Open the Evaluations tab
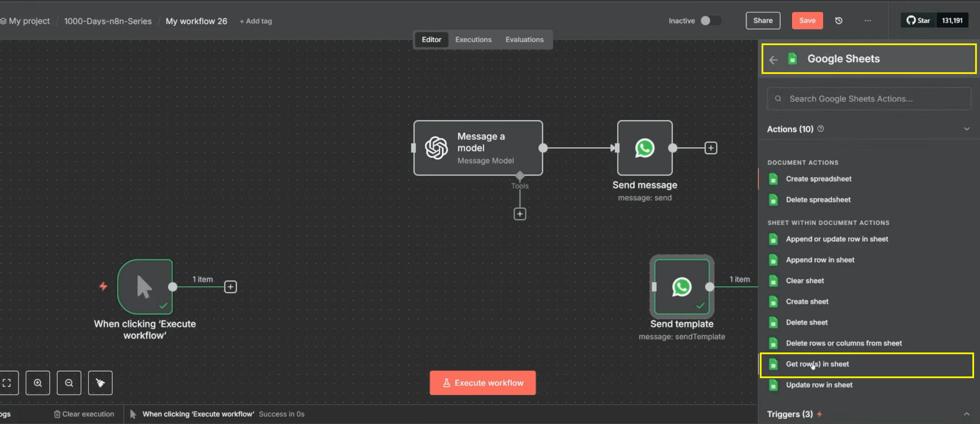The image size is (980, 424). (524, 40)
